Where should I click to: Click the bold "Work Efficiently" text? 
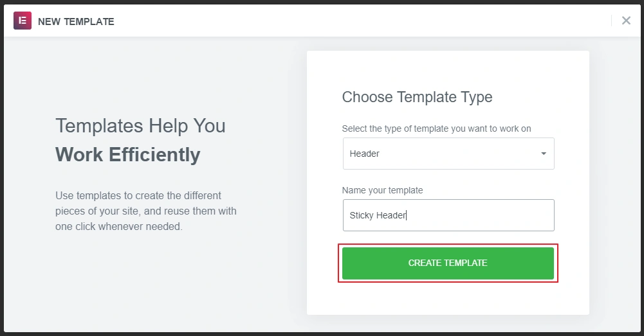pyautogui.click(x=127, y=155)
